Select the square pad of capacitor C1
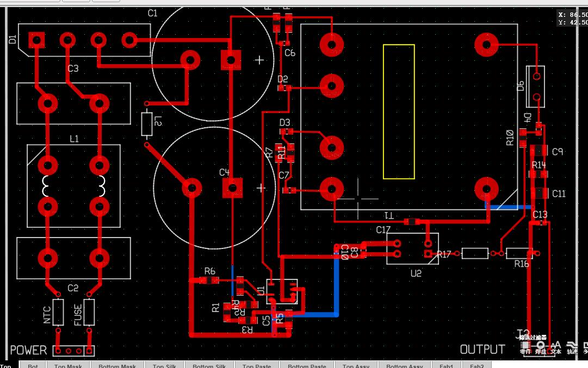The width and height of the screenshot is (588, 368). [x=231, y=60]
